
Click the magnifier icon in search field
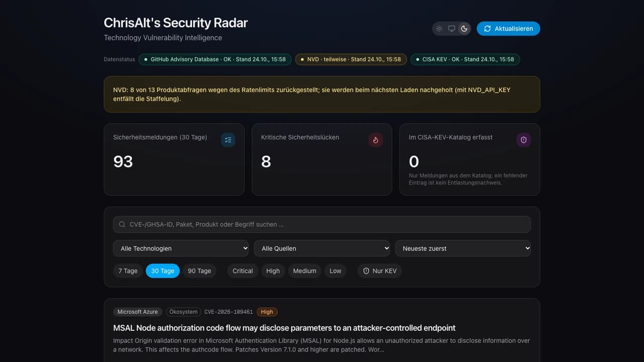pos(122,224)
